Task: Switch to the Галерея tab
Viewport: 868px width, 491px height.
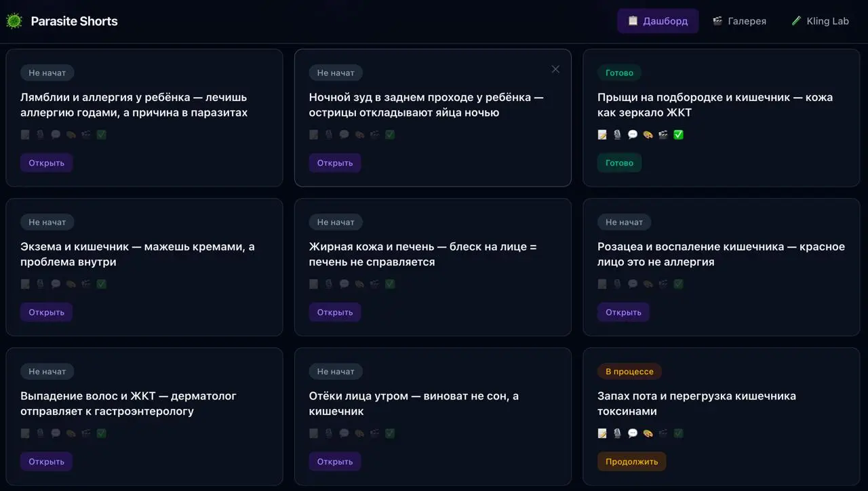Action: coord(739,21)
